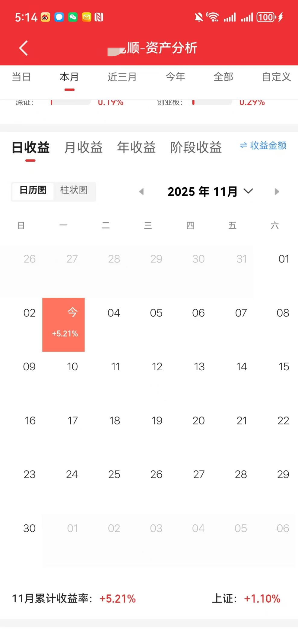Open the 月收益 tab
The height and width of the screenshot is (644, 298).
84,147
